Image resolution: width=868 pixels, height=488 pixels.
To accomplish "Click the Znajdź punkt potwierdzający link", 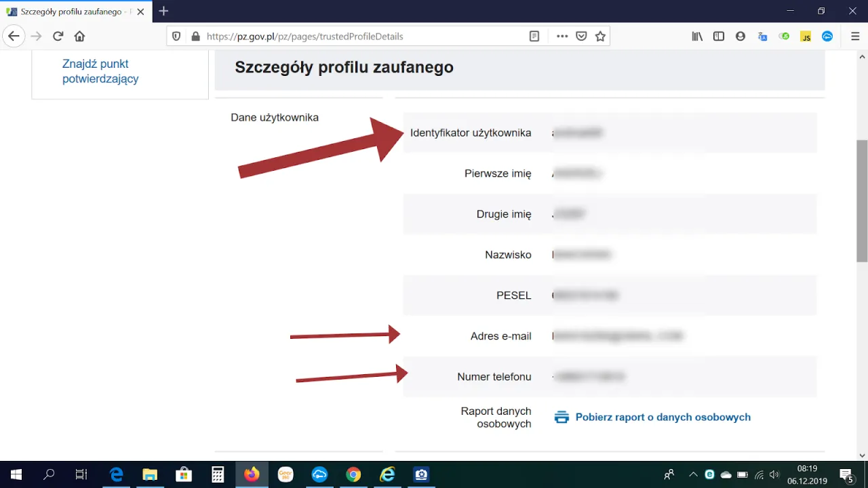I will click(100, 71).
